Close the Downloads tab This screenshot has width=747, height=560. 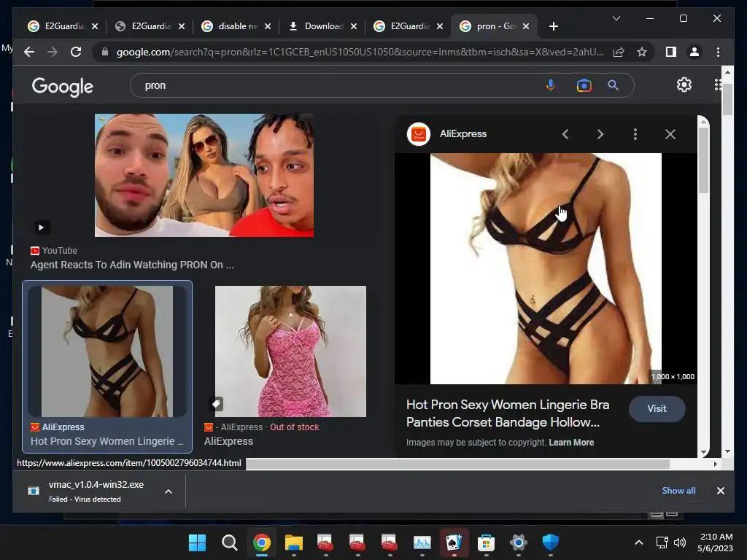point(354,26)
